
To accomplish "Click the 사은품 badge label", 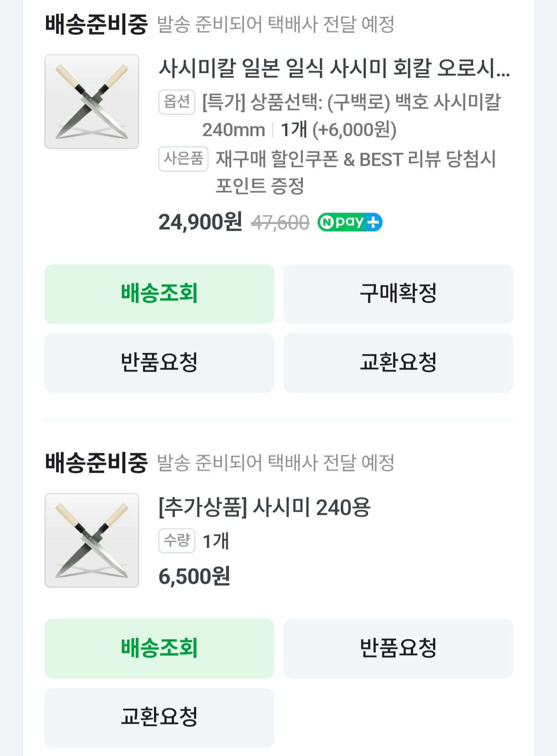I will (183, 159).
